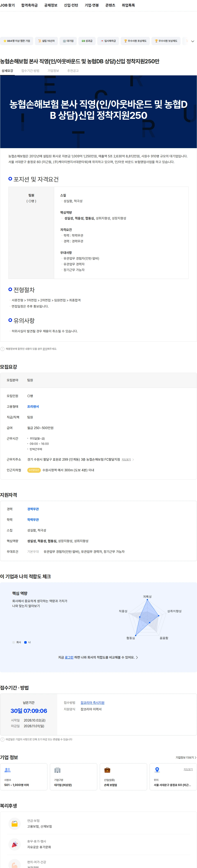The image size is (197, 868).
Task: Click the info icon beside 채용정보 notice
Action: [x=2, y=349]
